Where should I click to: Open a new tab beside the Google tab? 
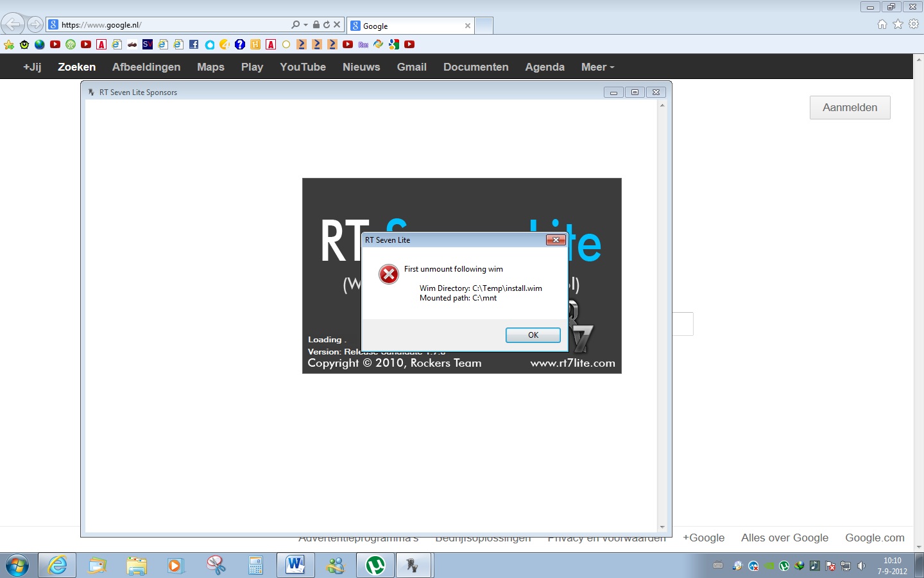pyautogui.click(x=484, y=26)
